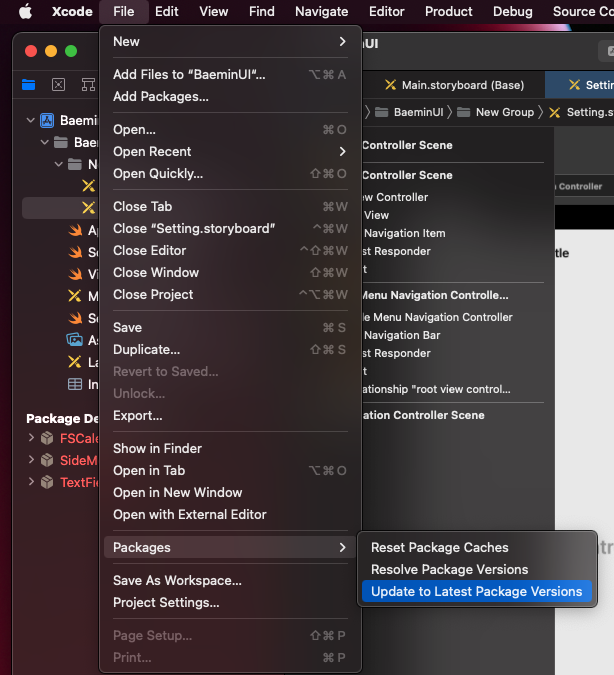Image resolution: width=614 pixels, height=675 pixels.
Task: Select the storyboard file starting with La
Action: coord(74,362)
